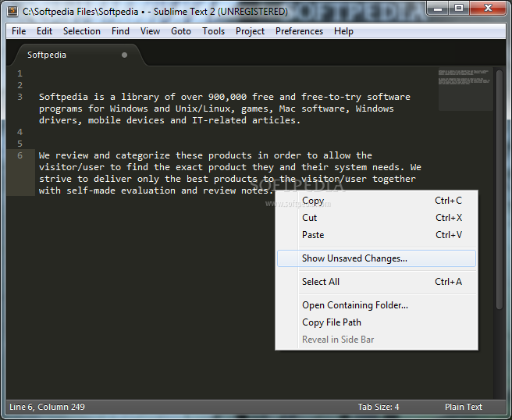Choose Cut from the context menu
The image size is (512, 420).
[376, 218]
